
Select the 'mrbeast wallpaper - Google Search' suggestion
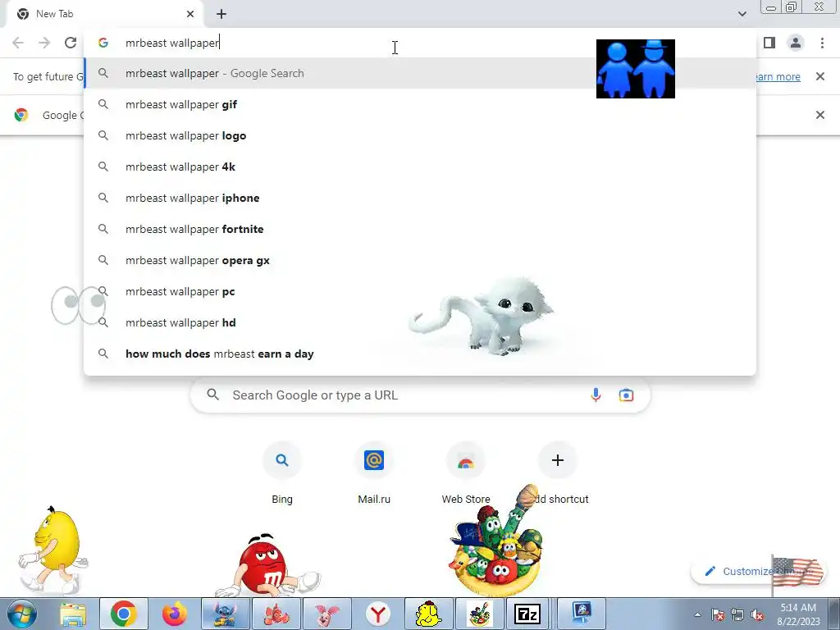420,73
